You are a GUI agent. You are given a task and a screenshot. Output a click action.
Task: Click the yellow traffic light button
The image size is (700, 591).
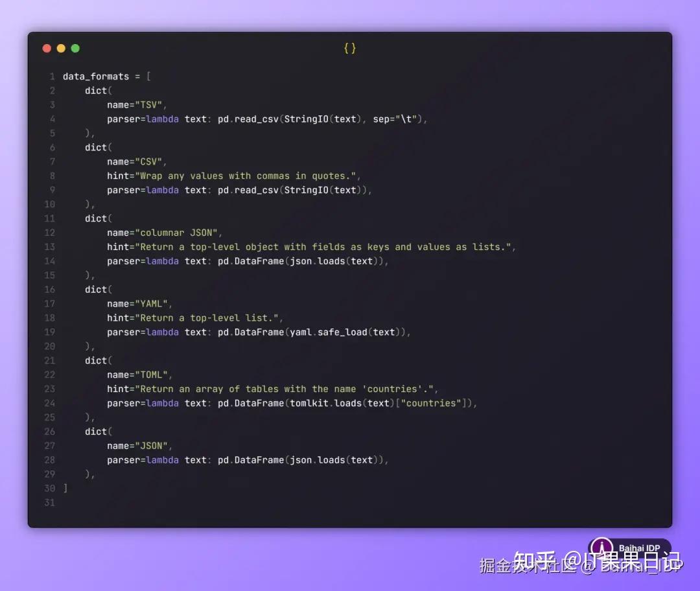click(x=61, y=48)
